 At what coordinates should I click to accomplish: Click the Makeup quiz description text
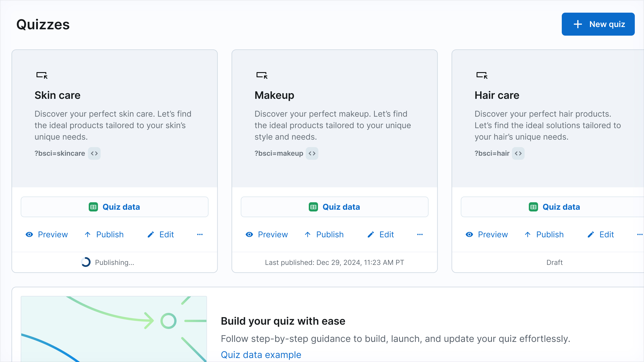tap(333, 125)
